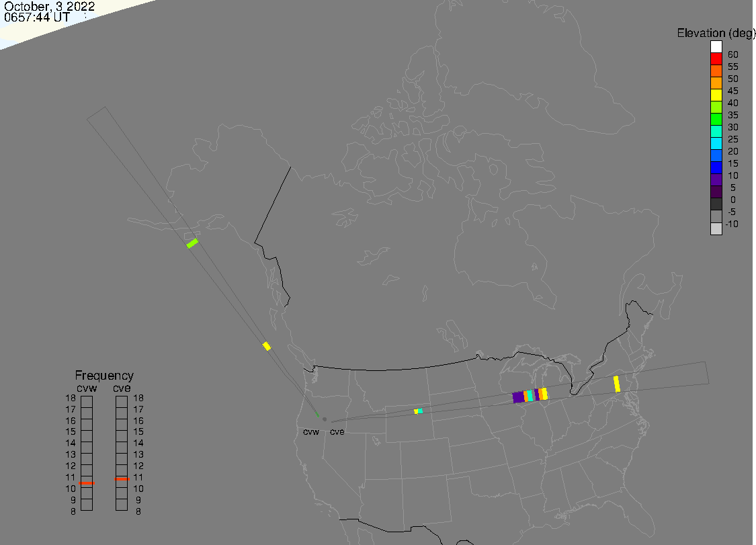Click the 45 label in the elevation legend
This screenshot has width=756, height=545.
733,91
